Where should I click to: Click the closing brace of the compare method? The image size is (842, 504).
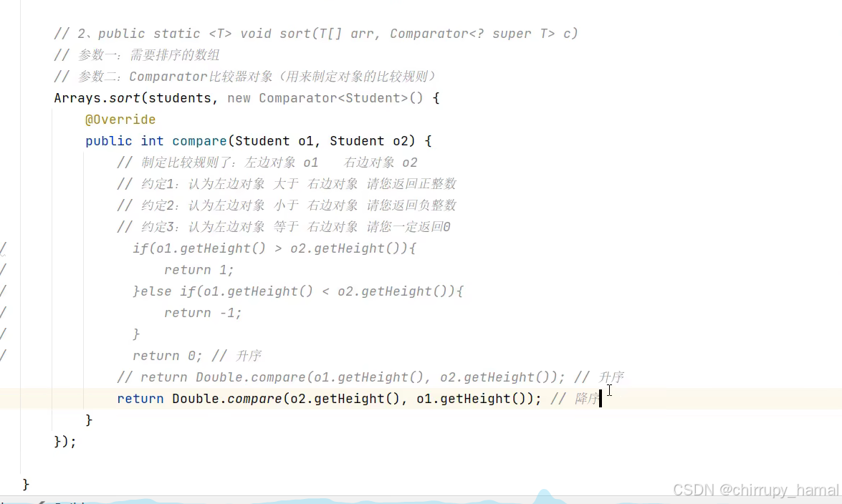click(89, 420)
